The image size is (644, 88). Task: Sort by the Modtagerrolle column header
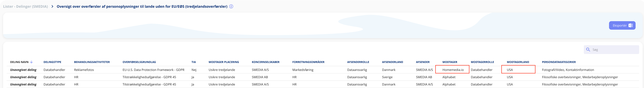coord(482,62)
